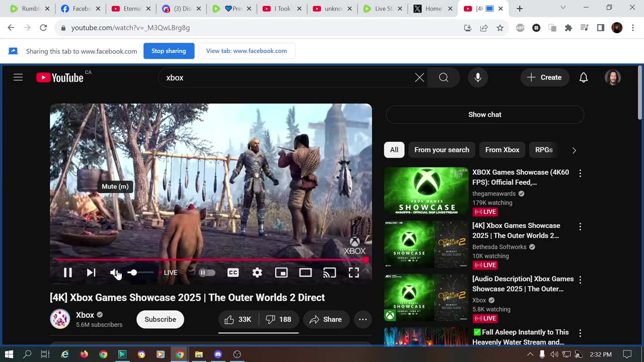Viewport: 644px width, 362px height.
Task: Open the account avatar menu
Action: pos(613,77)
